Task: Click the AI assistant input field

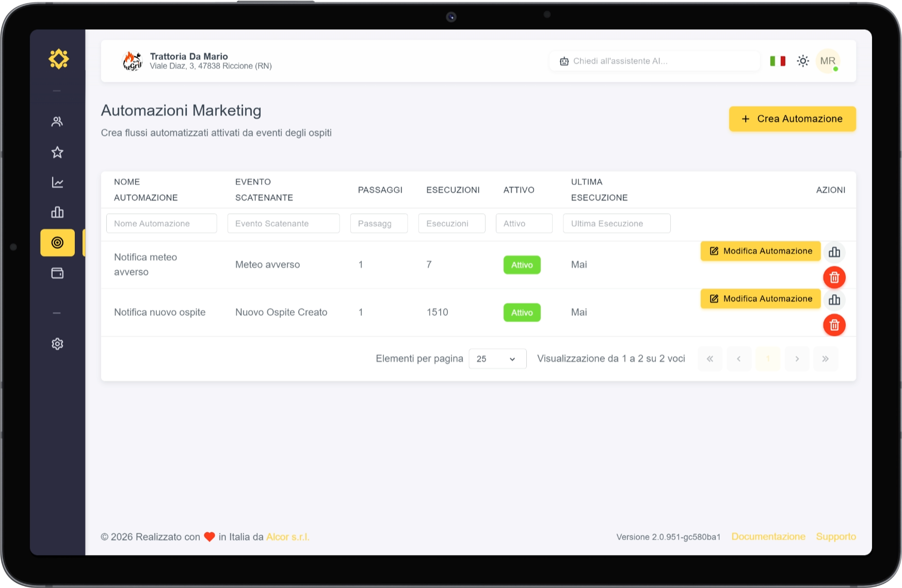Action: point(654,61)
